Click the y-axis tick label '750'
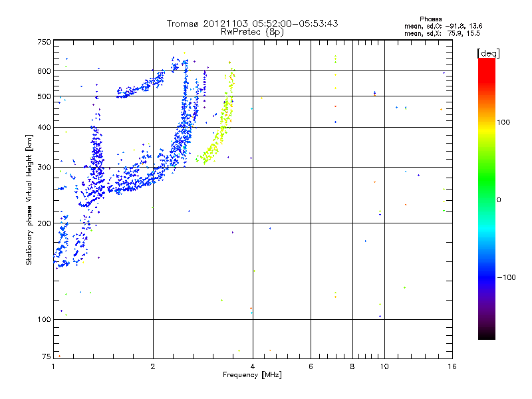This screenshot has height=399, width=532. click(45, 42)
